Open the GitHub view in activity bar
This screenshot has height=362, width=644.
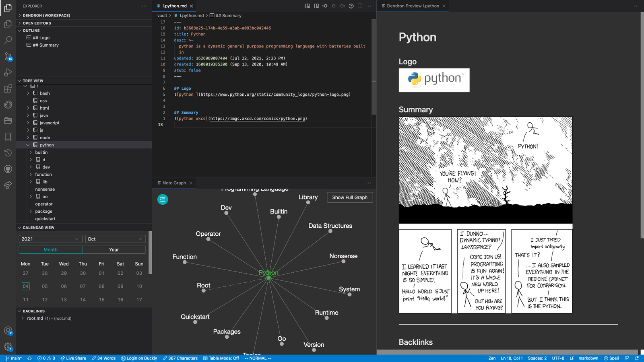[x=8, y=169]
